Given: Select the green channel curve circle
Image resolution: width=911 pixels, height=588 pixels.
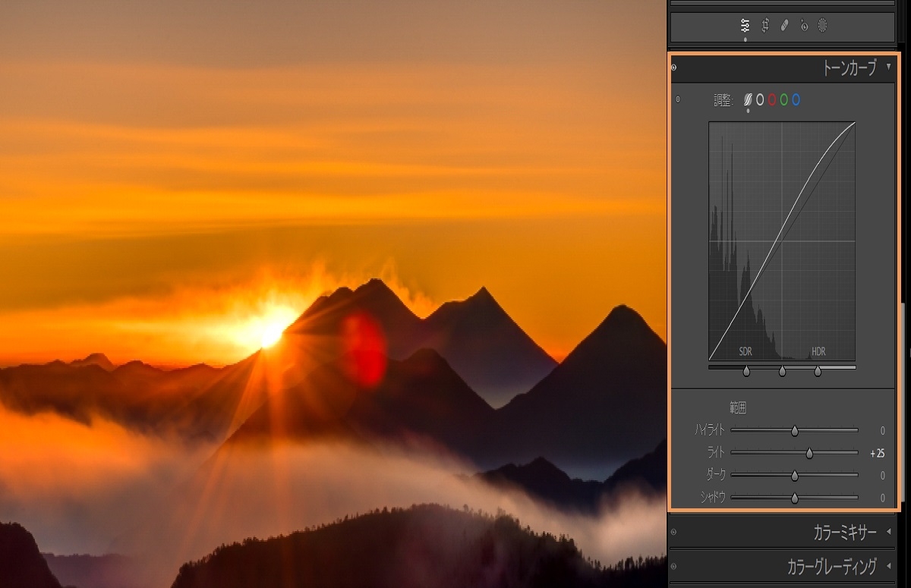Looking at the screenshot, I should click(783, 100).
